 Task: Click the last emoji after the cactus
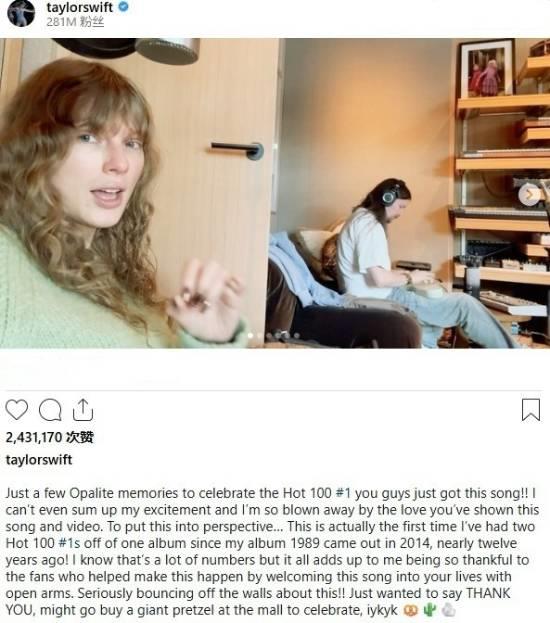pyautogui.click(x=448, y=610)
